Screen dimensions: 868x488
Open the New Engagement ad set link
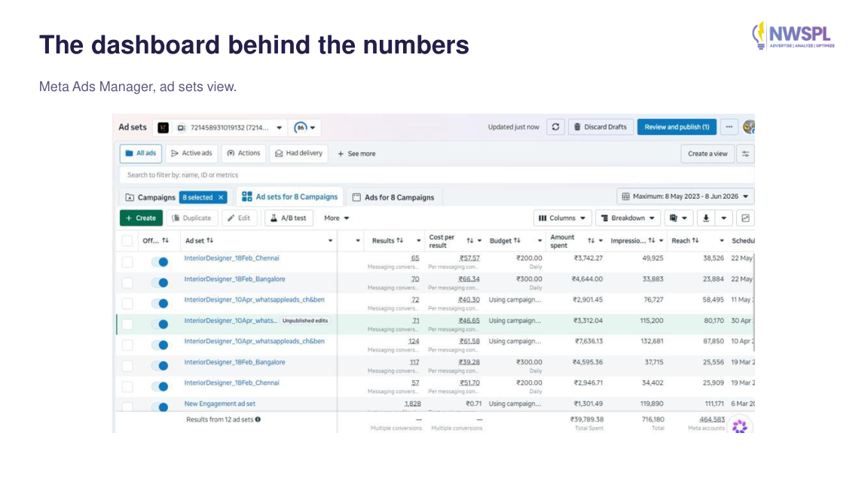click(x=220, y=404)
